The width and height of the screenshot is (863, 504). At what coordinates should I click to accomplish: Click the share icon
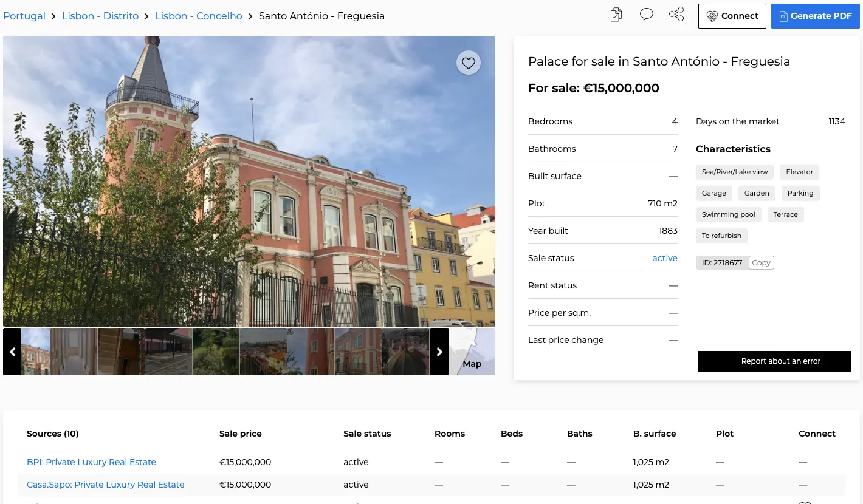[x=676, y=15]
